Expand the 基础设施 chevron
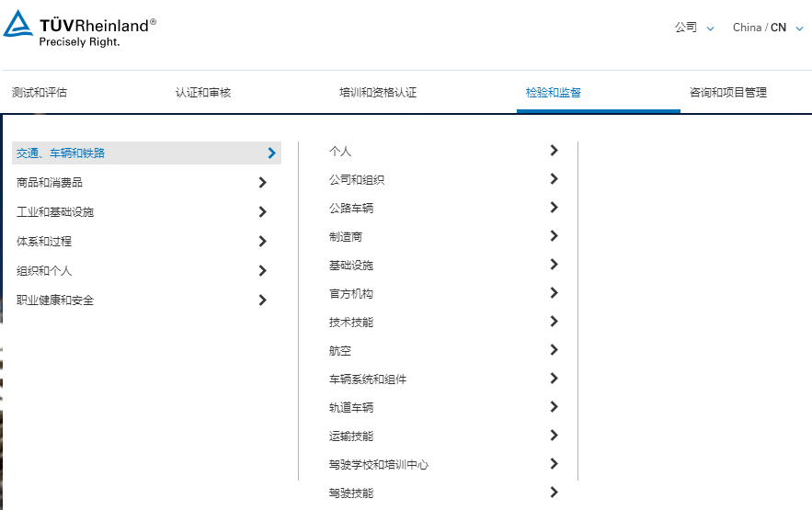This screenshot has height=510, width=812. (x=554, y=265)
